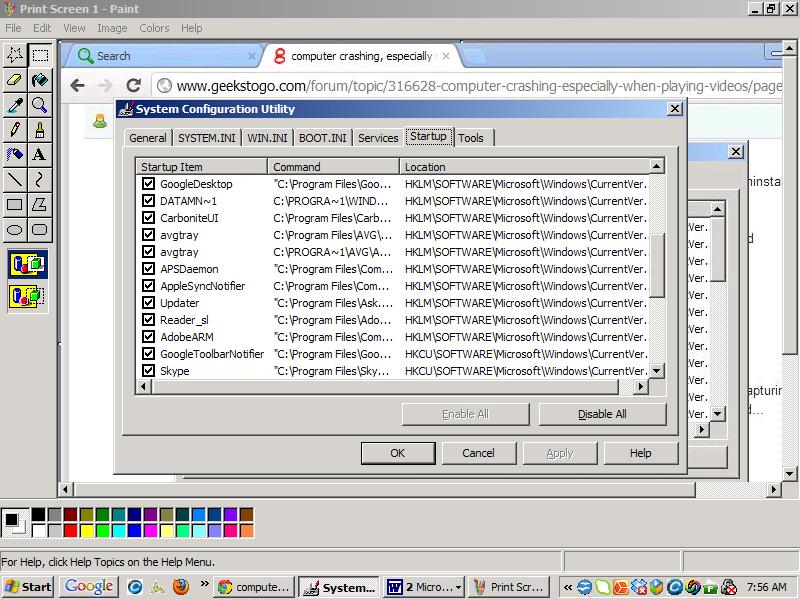Viewport: 800px width, 600px height.
Task: Select the Free-Form Select tool in Paint
Action: point(15,55)
